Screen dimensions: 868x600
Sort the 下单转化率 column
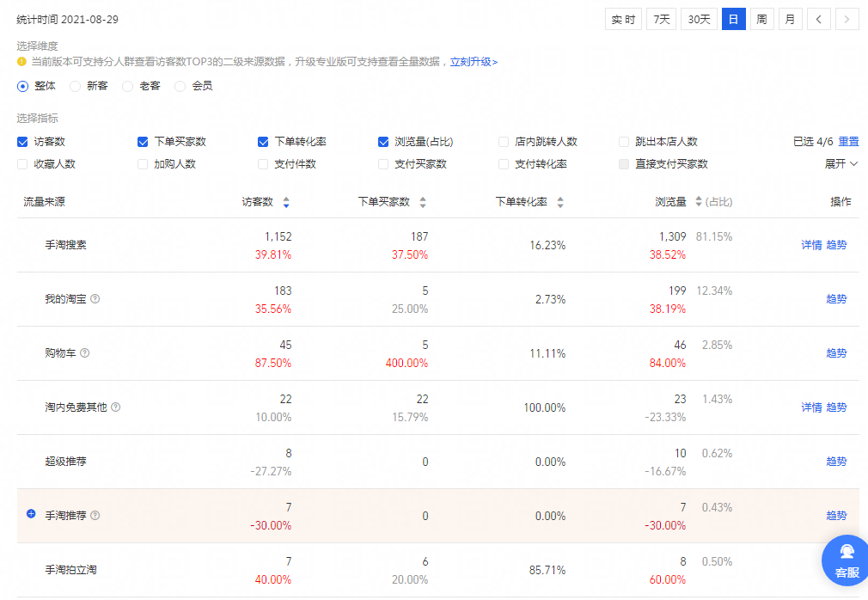click(559, 202)
